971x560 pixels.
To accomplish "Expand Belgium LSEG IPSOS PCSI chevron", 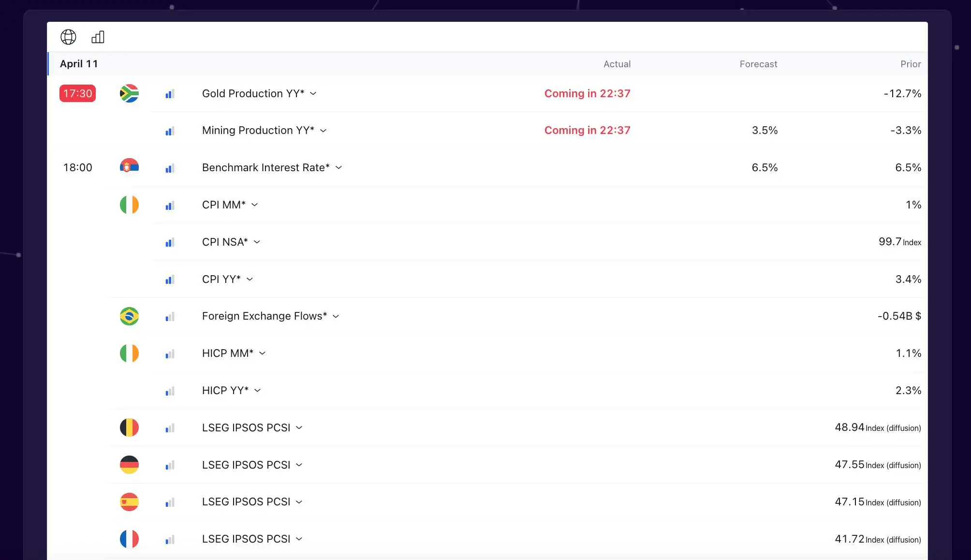I will pos(299,428).
